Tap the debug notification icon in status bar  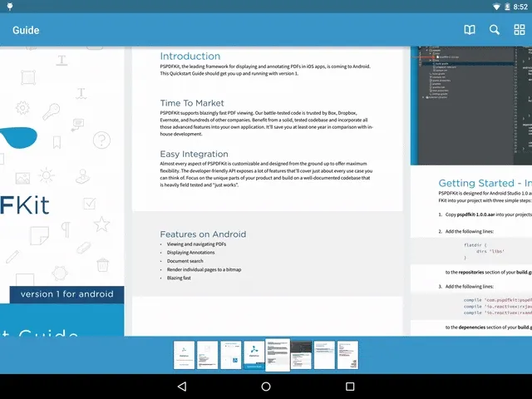pyautogui.click(x=10, y=7)
